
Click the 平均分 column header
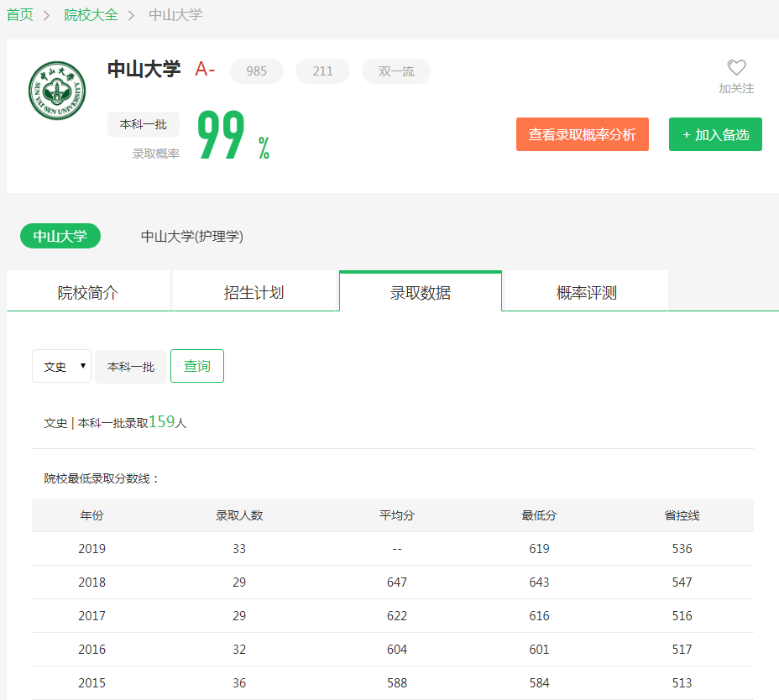pyautogui.click(x=396, y=515)
